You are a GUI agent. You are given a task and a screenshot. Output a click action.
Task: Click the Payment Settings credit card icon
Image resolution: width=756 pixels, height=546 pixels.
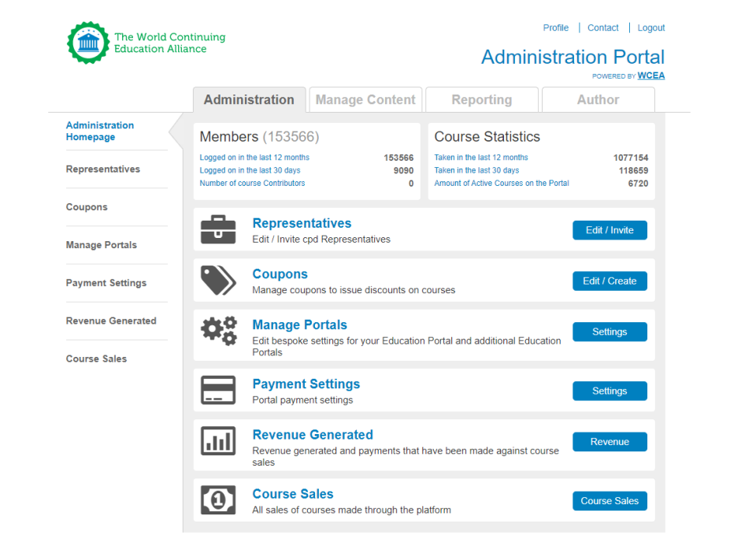tap(218, 390)
